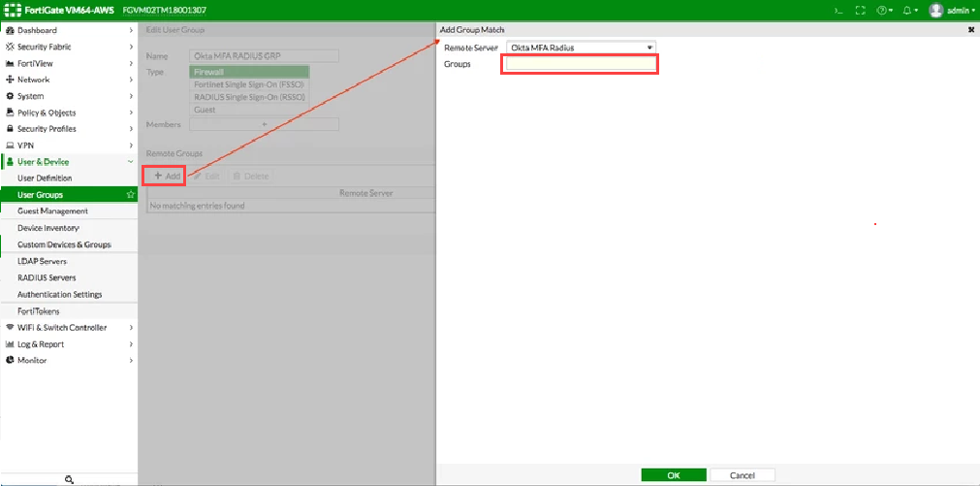Click the Groups input field
The image size is (980, 486).
(x=580, y=65)
